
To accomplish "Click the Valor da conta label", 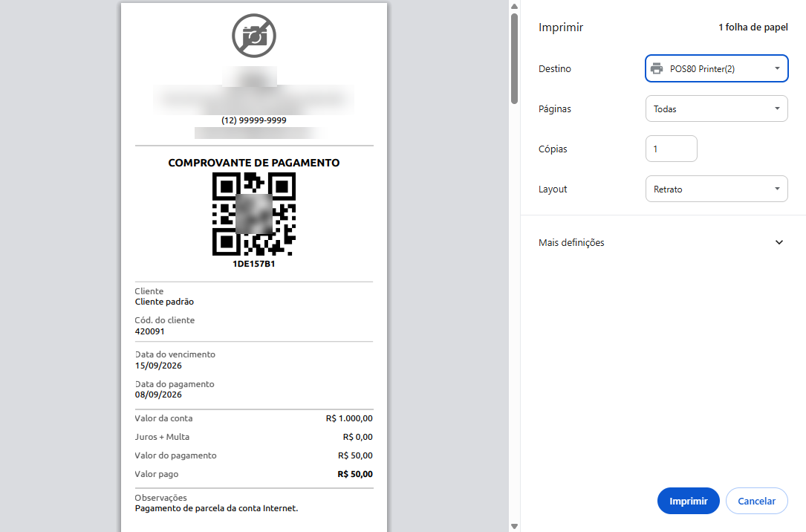I will pos(163,418).
